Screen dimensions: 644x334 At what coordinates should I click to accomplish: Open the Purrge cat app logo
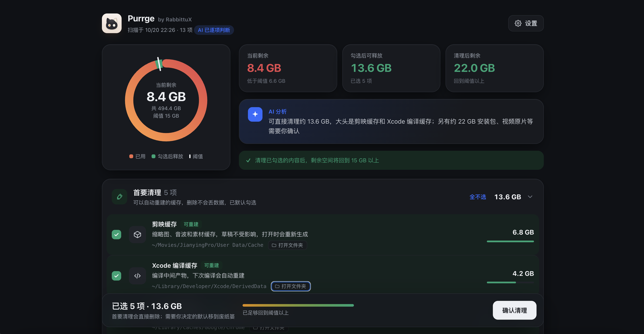click(111, 23)
